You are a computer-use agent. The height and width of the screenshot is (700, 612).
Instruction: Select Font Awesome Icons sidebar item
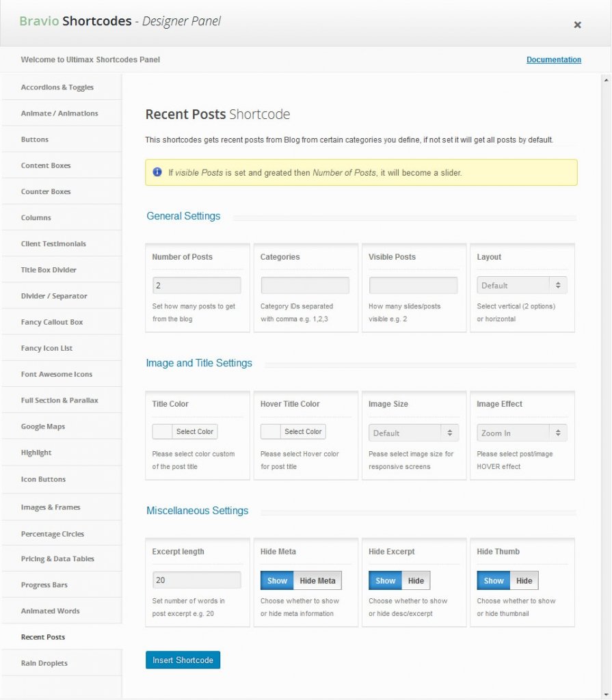[x=57, y=375]
